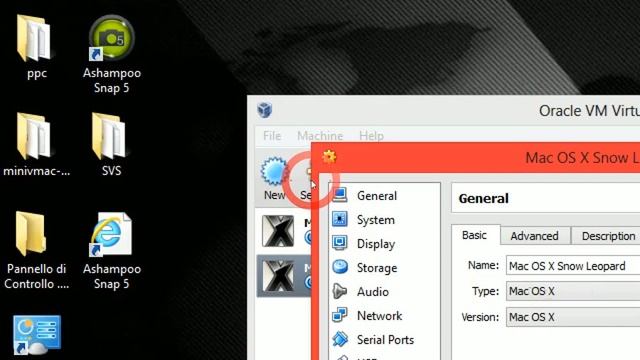Open the Audio settings category
The image size is (640, 360).
point(373,292)
